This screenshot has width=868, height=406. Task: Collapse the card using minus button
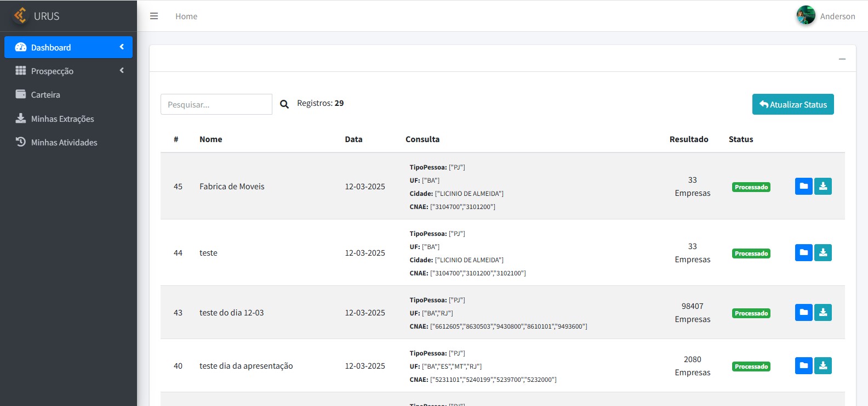842,59
